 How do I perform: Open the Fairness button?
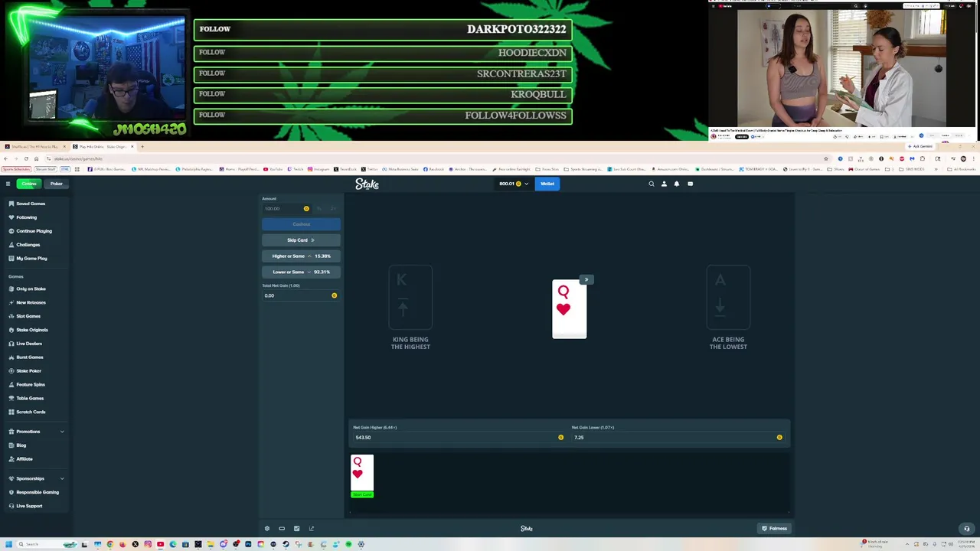click(774, 529)
